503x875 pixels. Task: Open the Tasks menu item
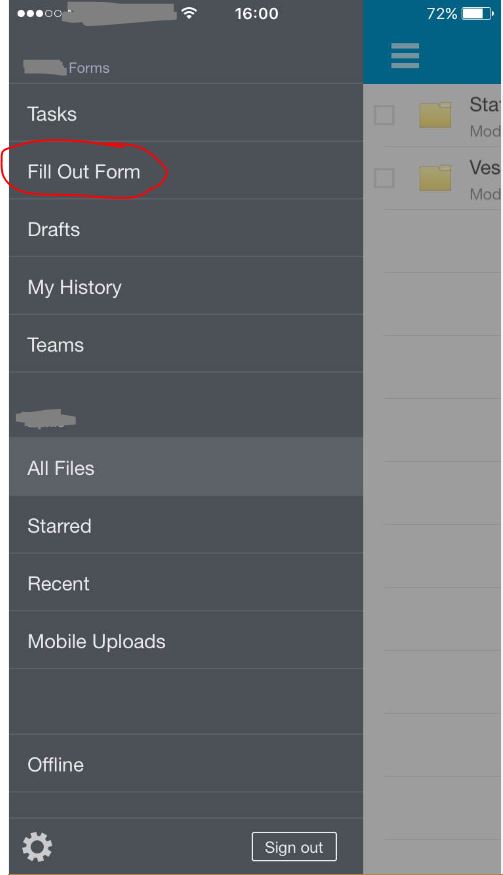186,114
